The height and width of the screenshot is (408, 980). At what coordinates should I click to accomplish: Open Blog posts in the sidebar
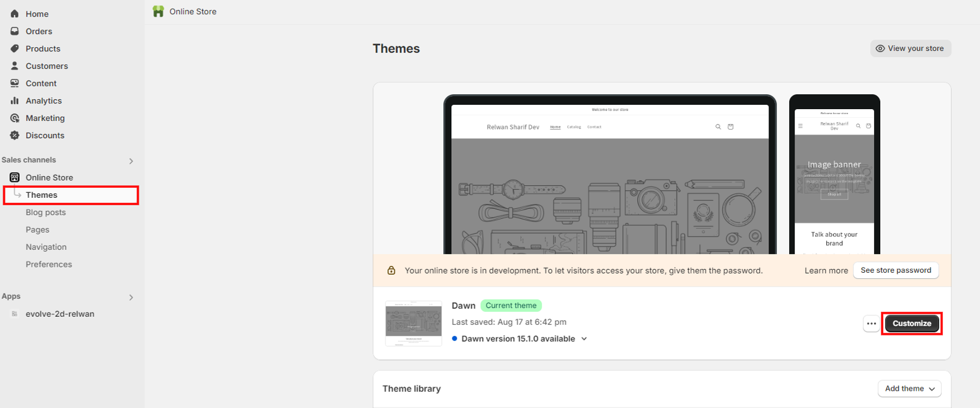[x=45, y=212]
